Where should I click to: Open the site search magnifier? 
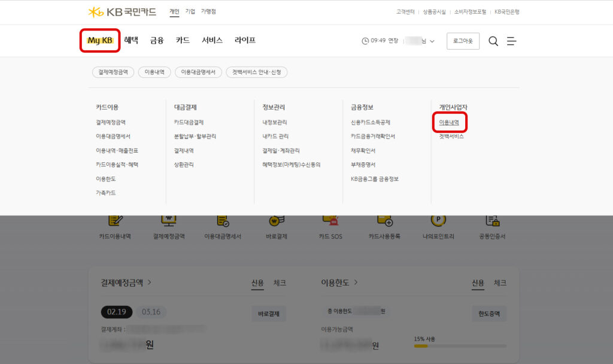(493, 41)
